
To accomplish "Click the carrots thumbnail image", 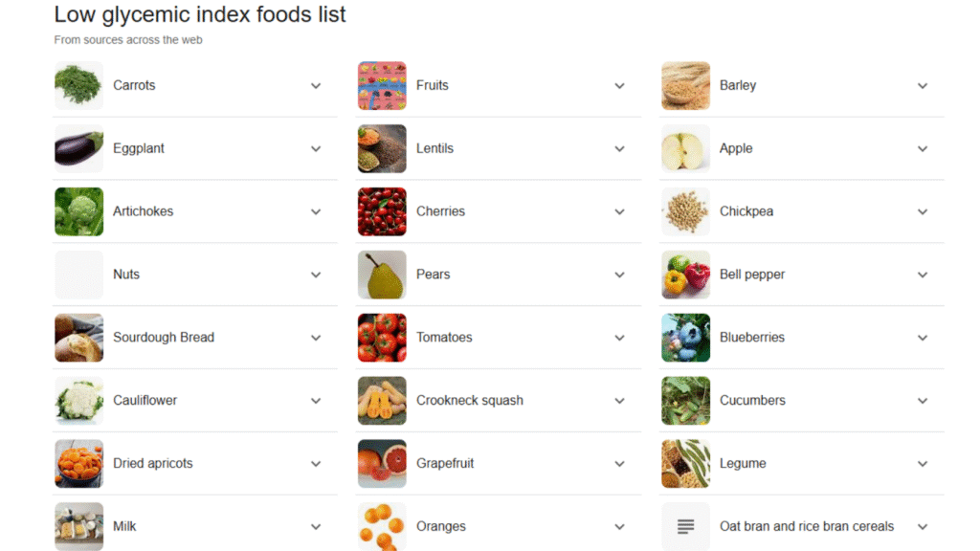I will pos(78,85).
